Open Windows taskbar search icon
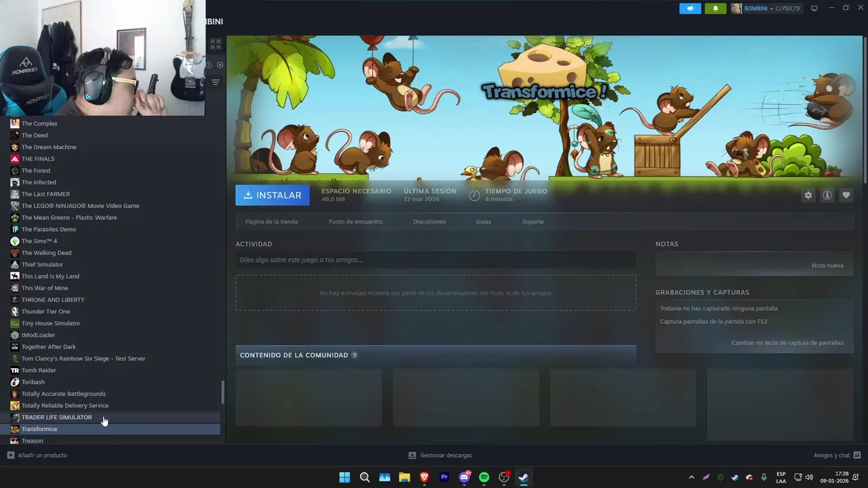 coord(365,477)
